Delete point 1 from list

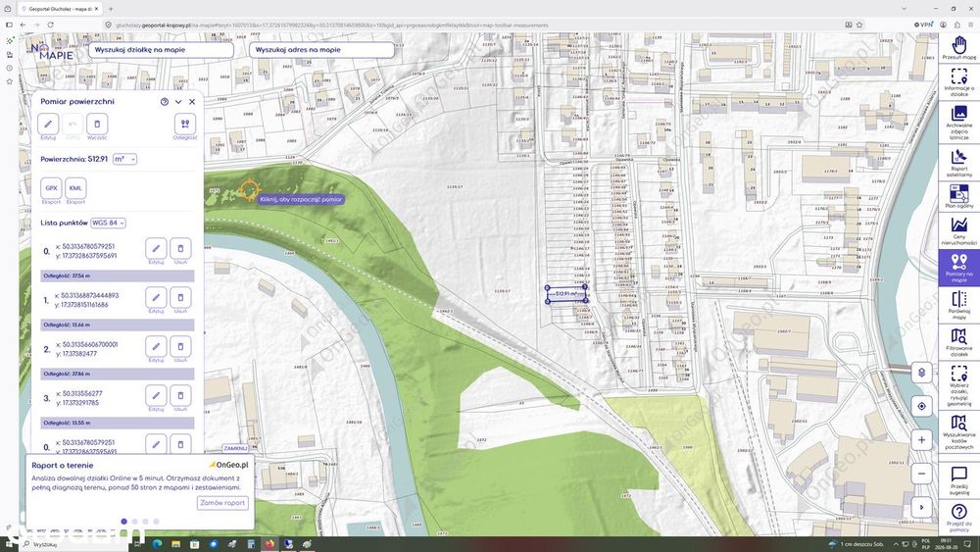tap(180, 297)
